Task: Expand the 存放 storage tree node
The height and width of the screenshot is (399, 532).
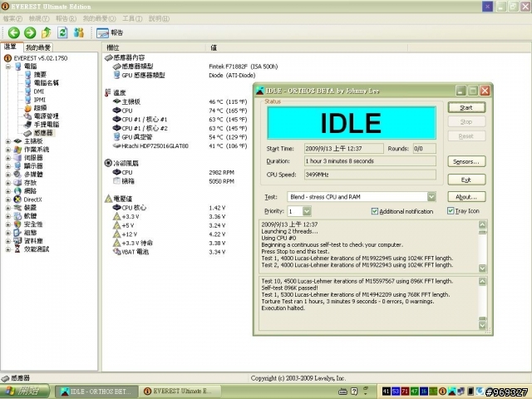Action: coord(7,183)
